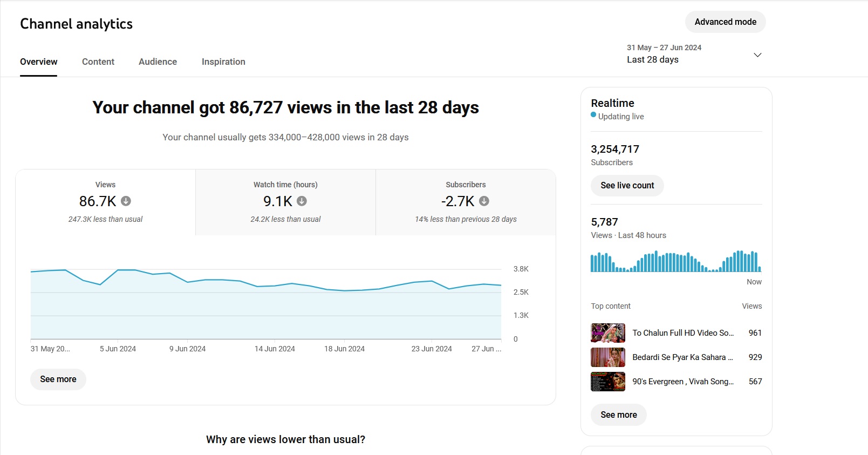Open the Last 28 days period selector
868x455 pixels.
pos(694,54)
